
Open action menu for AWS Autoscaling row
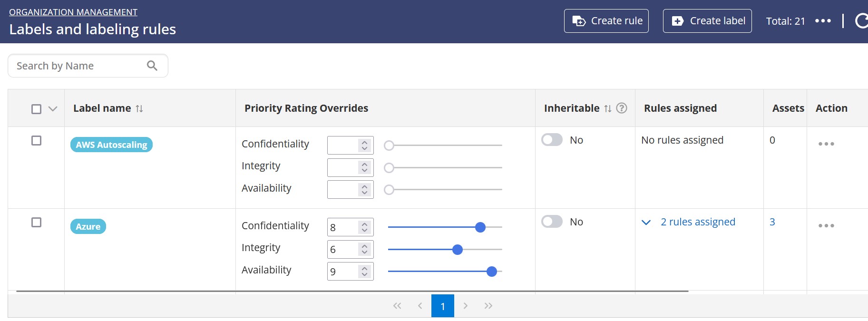[826, 144]
